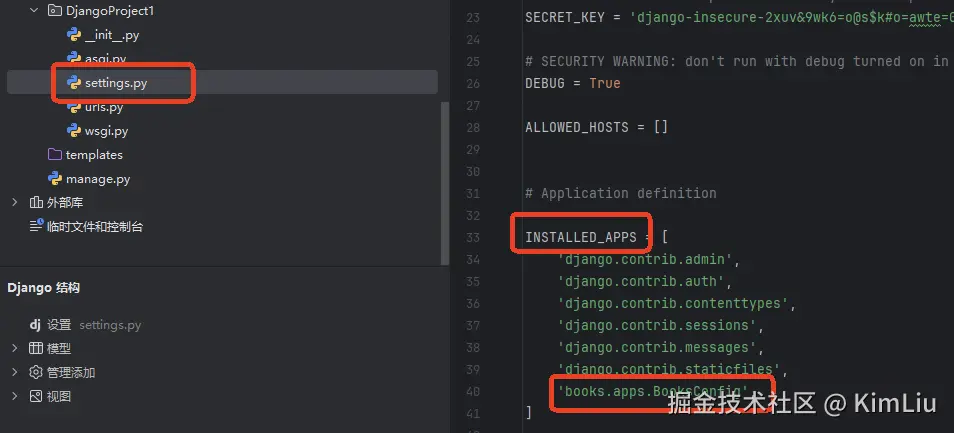Click the wsgi.py Python file icon
Image resolution: width=954 pixels, height=433 pixels.
click(x=74, y=131)
